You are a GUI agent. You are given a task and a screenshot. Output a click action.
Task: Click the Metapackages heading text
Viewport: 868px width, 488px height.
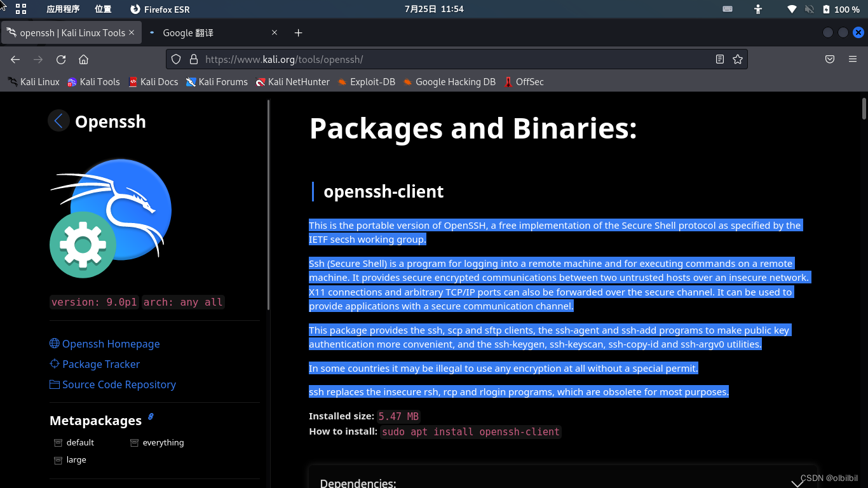click(x=95, y=421)
